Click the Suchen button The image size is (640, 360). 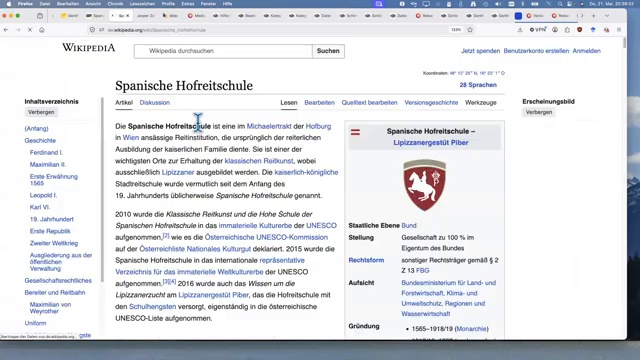[x=328, y=51]
